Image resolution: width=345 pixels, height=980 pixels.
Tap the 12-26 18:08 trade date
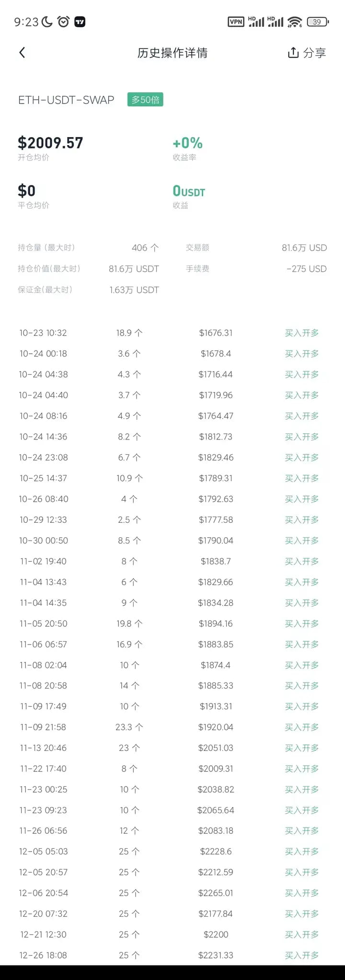[x=43, y=955]
